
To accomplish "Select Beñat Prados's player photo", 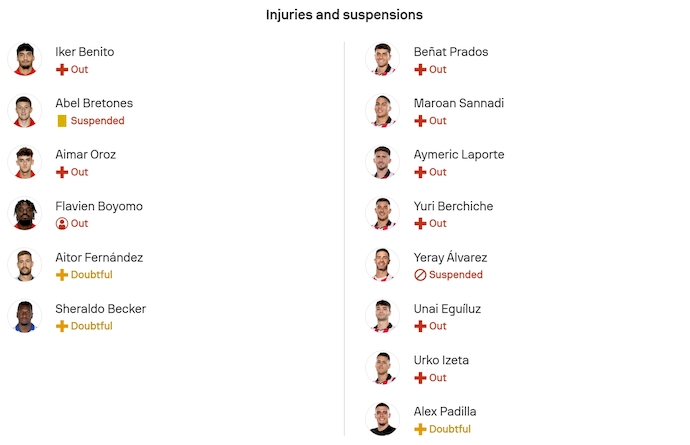I will (x=382, y=59).
